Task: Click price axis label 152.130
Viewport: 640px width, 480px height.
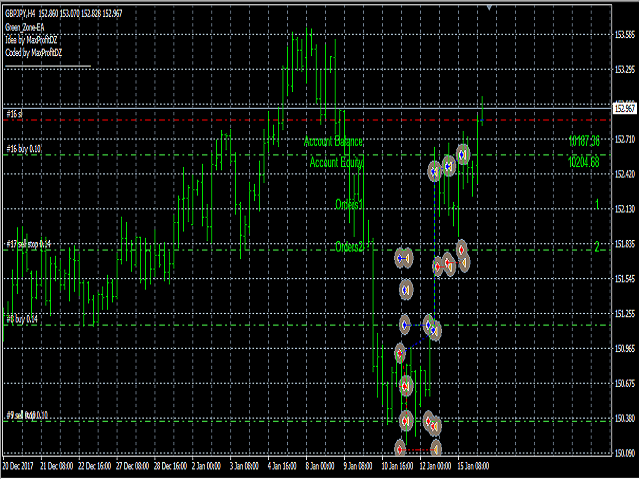Action: click(625, 209)
